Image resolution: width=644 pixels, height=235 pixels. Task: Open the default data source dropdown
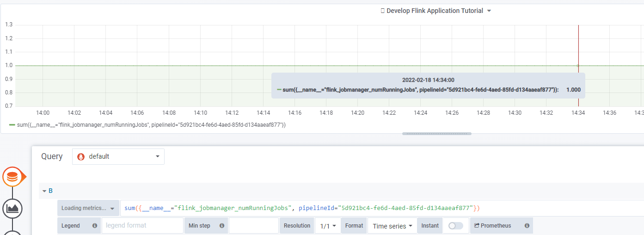(x=118, y=156)
